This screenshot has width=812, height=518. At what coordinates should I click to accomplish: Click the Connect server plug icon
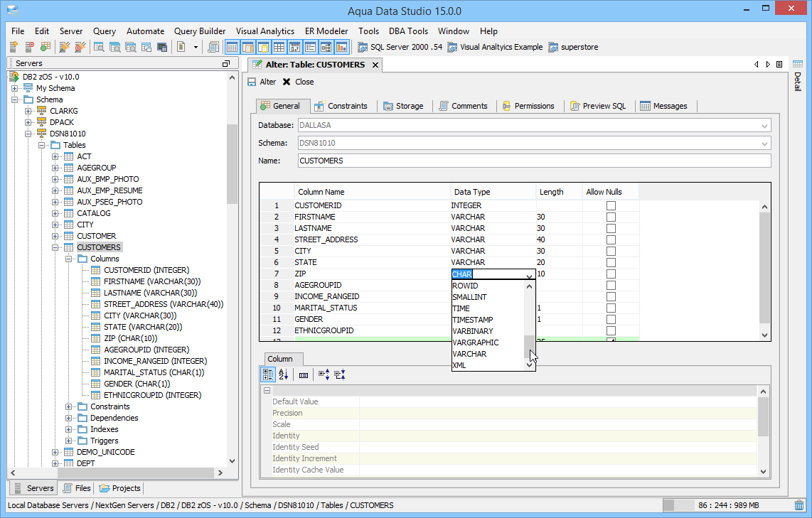64,47
